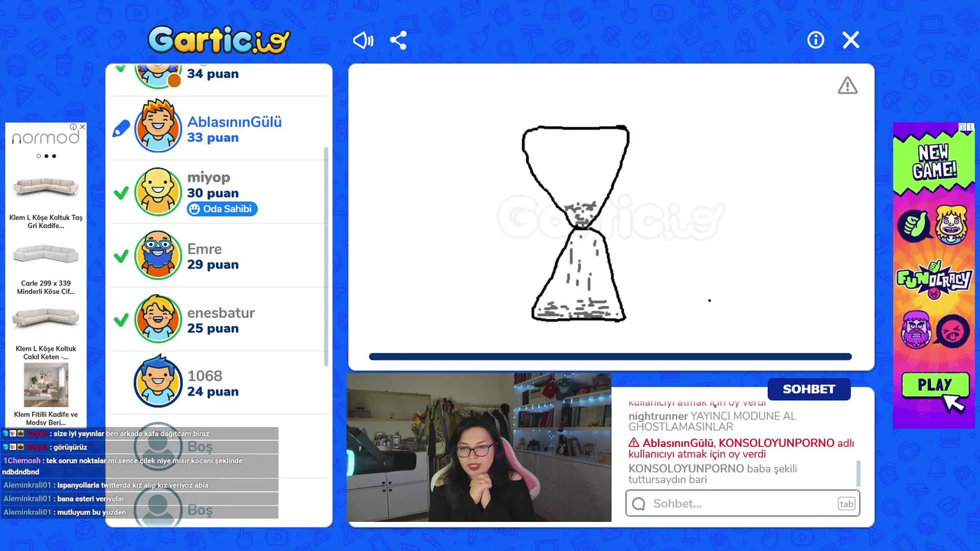
Task: Open the info icon in header
Action: [815, 40]
